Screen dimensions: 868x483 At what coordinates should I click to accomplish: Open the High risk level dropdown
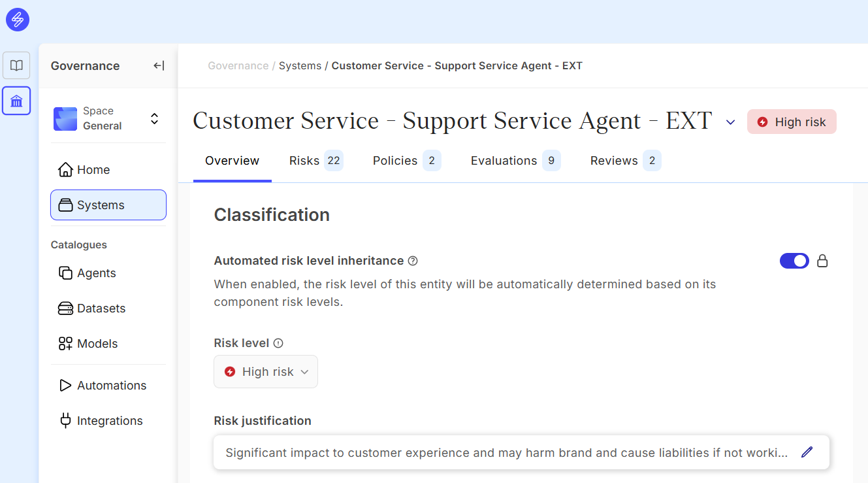266,372
